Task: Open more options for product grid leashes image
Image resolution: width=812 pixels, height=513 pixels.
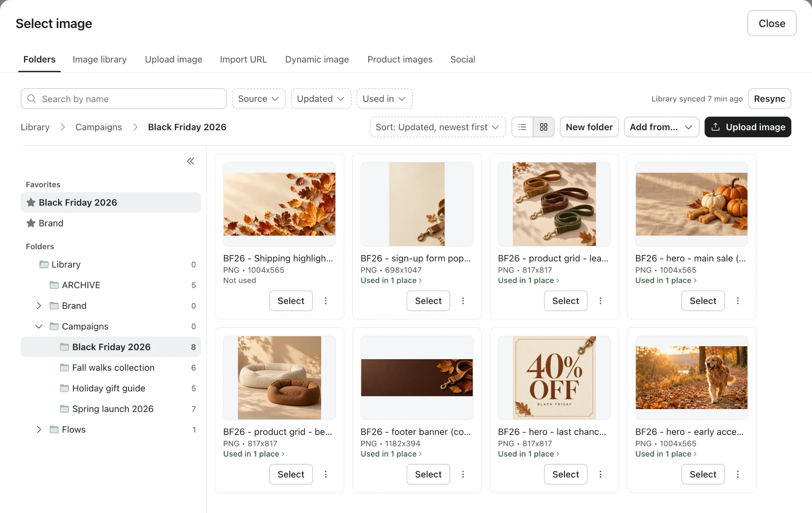Action: pyautogui.click(x=600, y=301)
